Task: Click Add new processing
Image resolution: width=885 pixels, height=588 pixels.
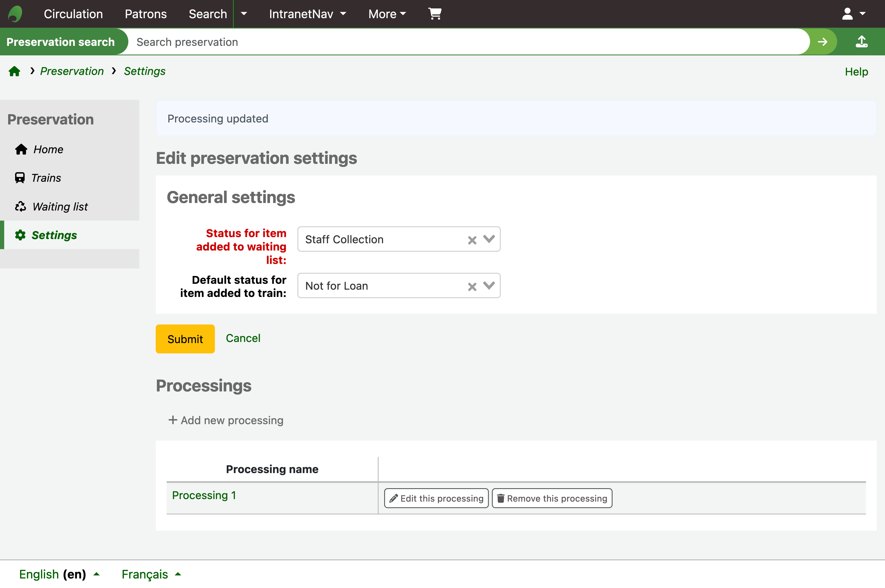Action: coord(226,420)
